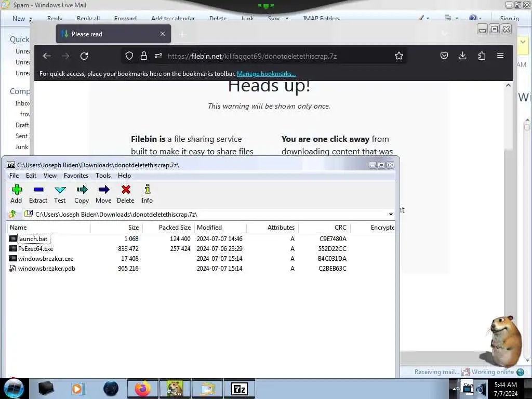532x399 pixels.
Task: Sort by the CRC column header
Action: 324,228
